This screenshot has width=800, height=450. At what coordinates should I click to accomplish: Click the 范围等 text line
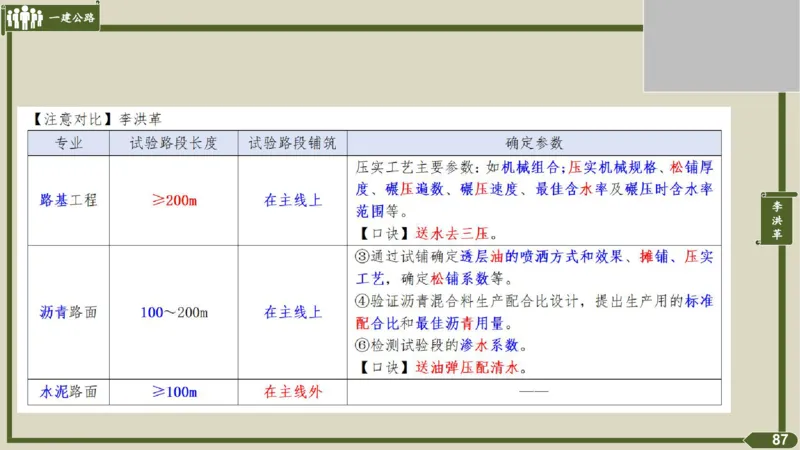[382, 211]
